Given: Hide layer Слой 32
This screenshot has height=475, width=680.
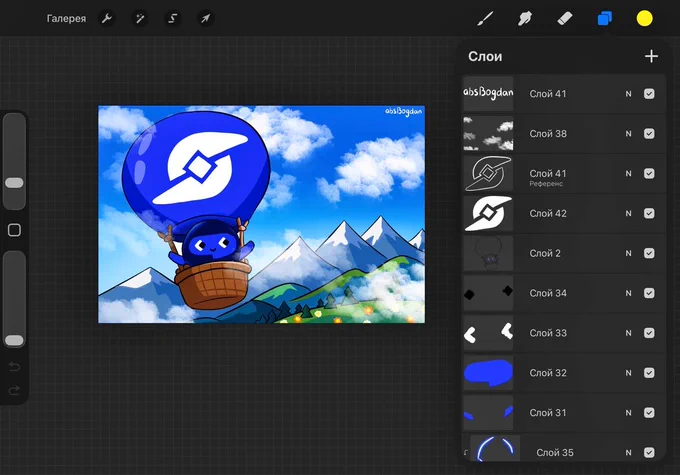Looking at the screenshot, I should point(649,373).
